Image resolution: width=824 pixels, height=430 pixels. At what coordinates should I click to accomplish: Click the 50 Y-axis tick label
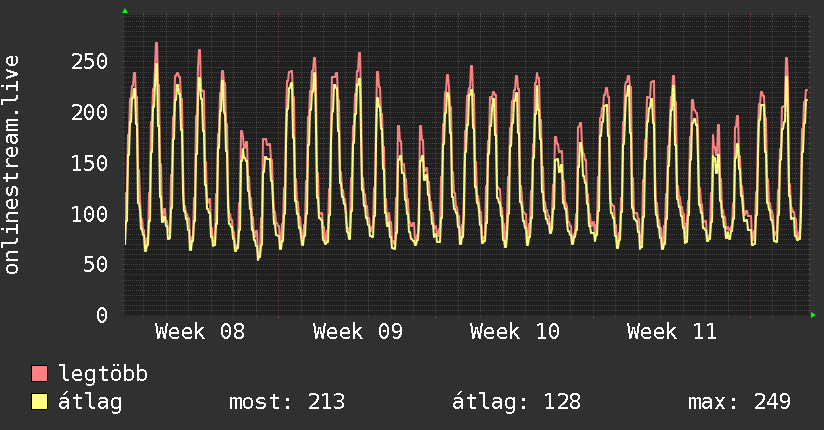95,265
